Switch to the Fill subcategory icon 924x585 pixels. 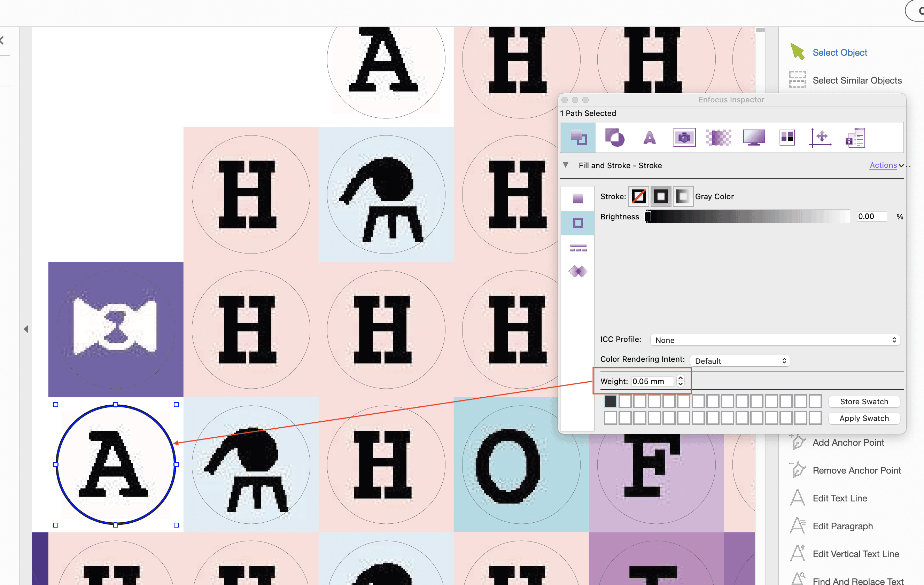[577, 198]
